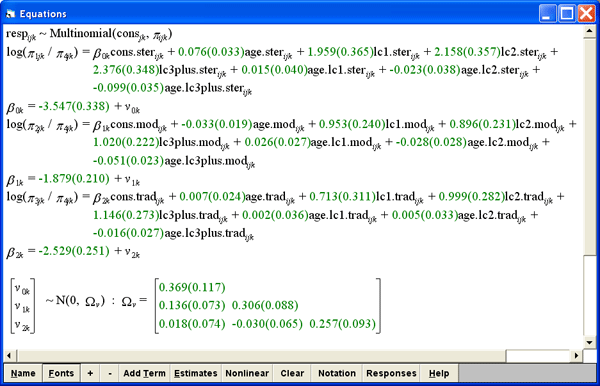Click term -0.023(0.038)age.lc2.ster
This screenshot has height=386, width=600.
459,71
